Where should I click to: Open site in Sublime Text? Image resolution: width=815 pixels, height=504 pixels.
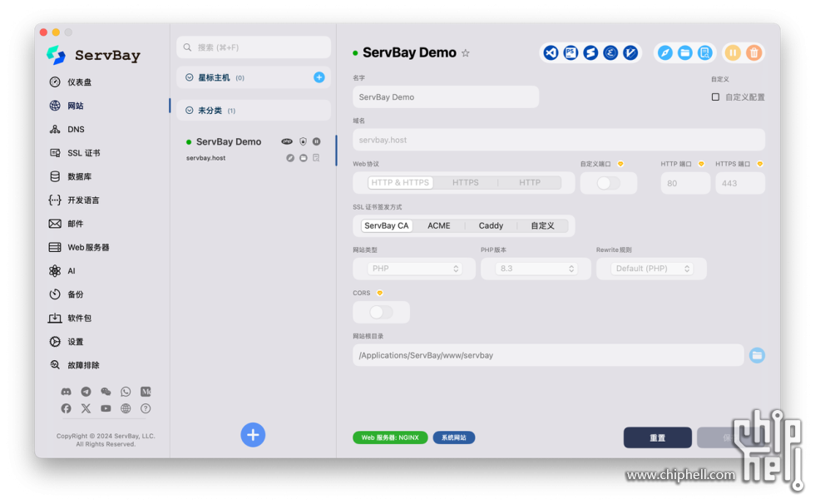590,52
